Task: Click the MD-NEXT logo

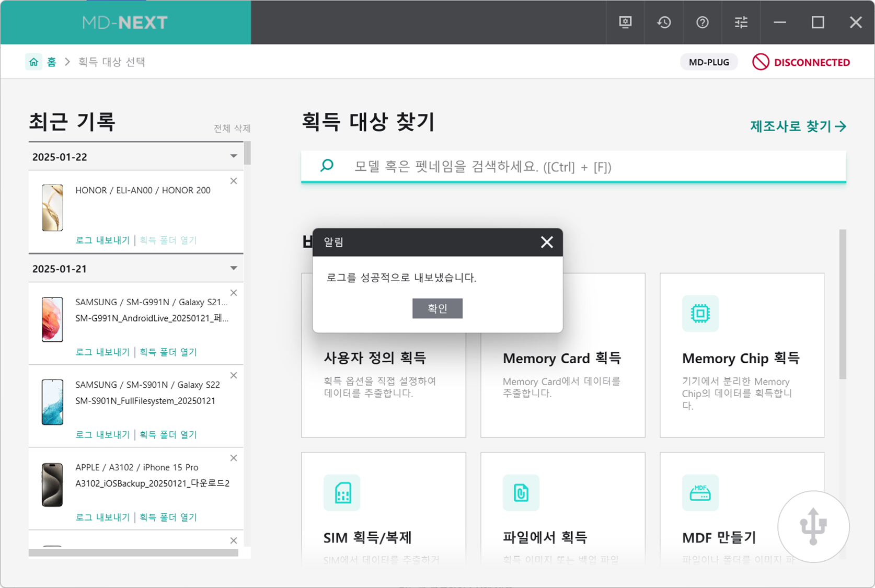Action: point(125,22)
